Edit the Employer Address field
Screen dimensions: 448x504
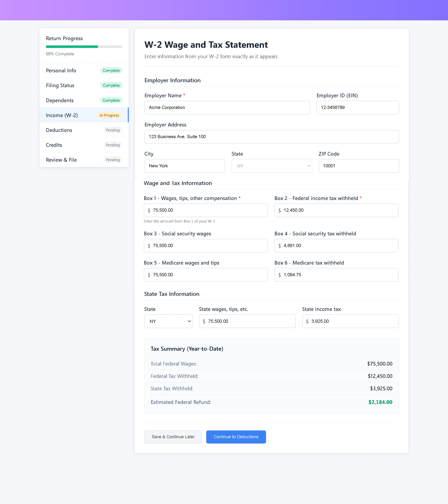coord(272,137)
